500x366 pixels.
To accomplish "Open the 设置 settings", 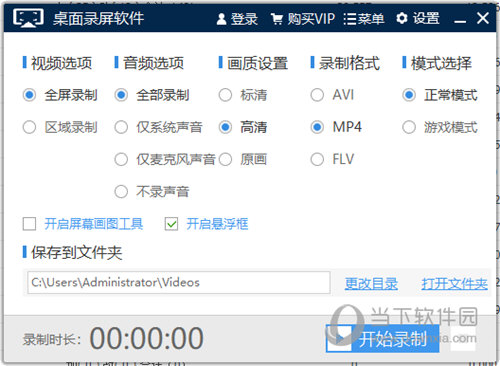I will point(418,19).
